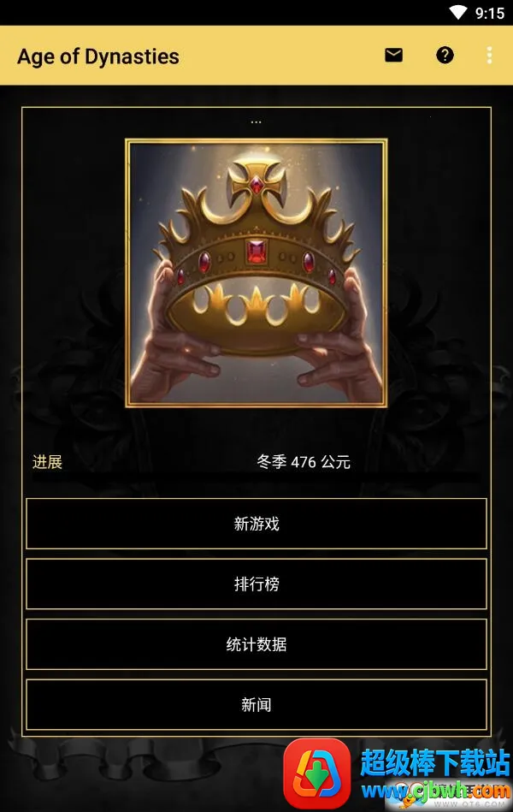Click the central red ruby on the crown

[x=256, y=252]
